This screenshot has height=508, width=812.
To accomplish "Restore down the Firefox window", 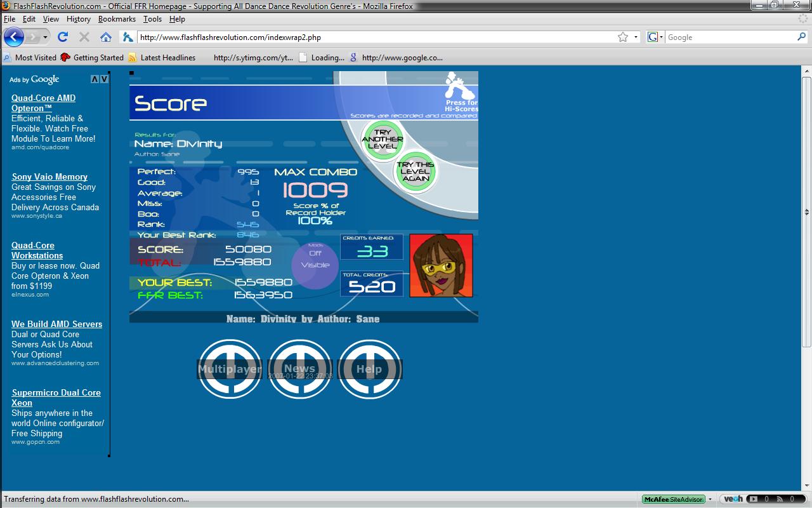I will coord(775,5).
